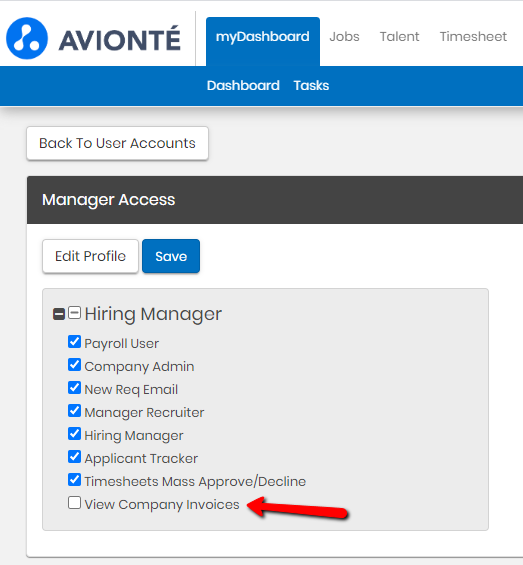Screen dimensions: 523x565
Task: Collapse the Hiring Manager tree node
Action: point(59,314)
